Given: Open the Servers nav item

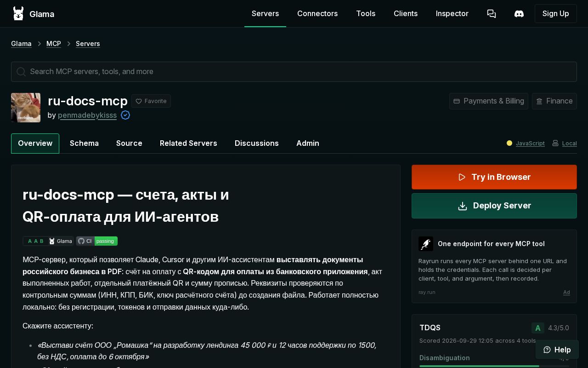Looking at the screenshot, I should pyautogui.click(x=265, y=14).
